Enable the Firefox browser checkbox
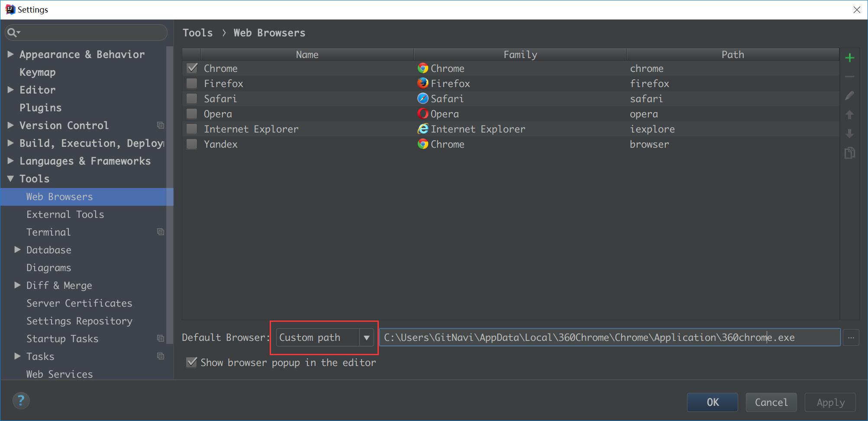 click(x=192, y=84)
